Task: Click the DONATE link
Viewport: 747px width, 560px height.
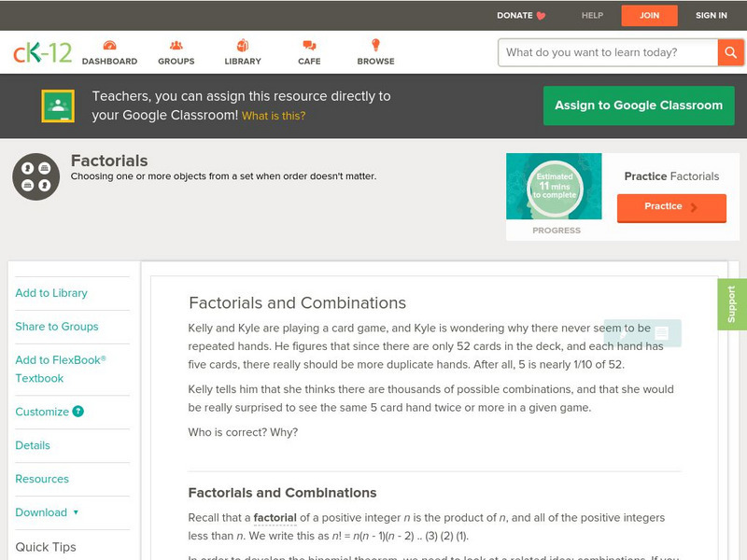Action: click(515, 16)
